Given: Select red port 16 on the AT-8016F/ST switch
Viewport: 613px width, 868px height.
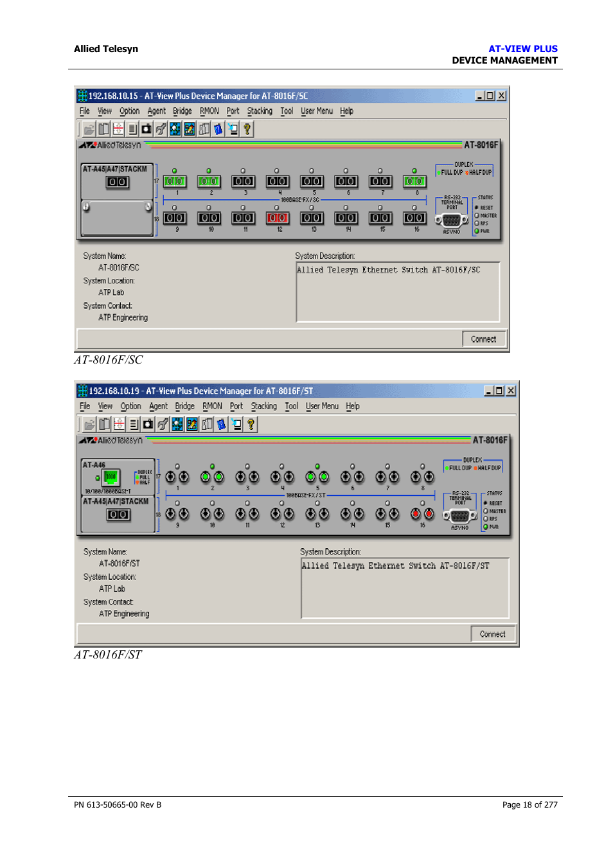Looking at the screenshot, I should click(x=422, y=513).
